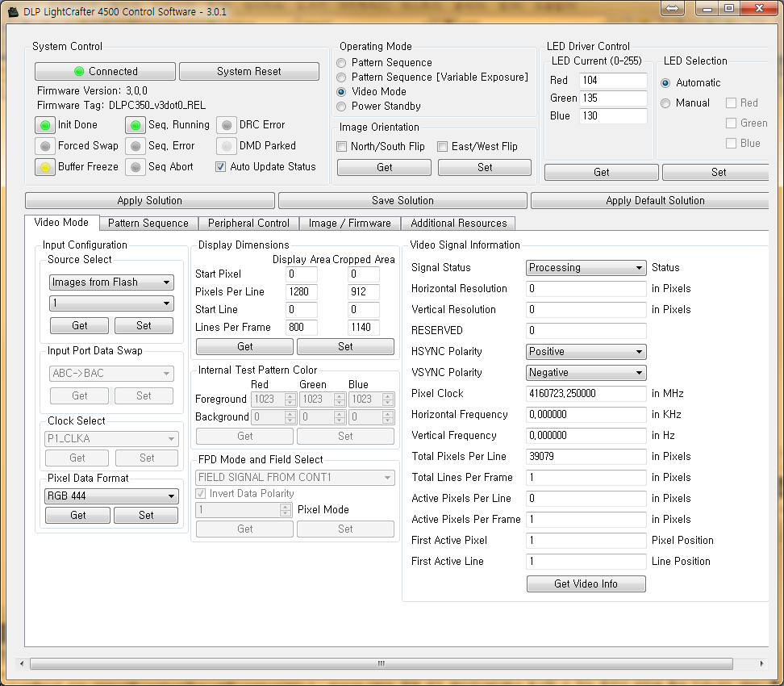Click the Pixel Clock value field
This screenshot has width=784, height=686.
pos(586,394)
